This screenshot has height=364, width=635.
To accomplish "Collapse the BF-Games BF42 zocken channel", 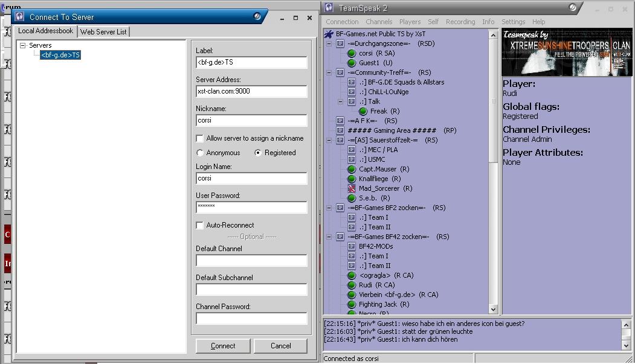I will (329, 237).
